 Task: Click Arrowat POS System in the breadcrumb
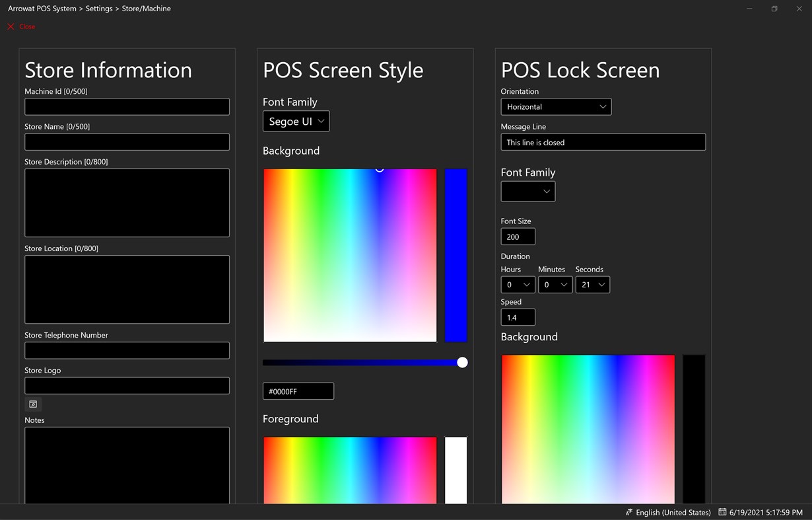[x=42, y=8]
